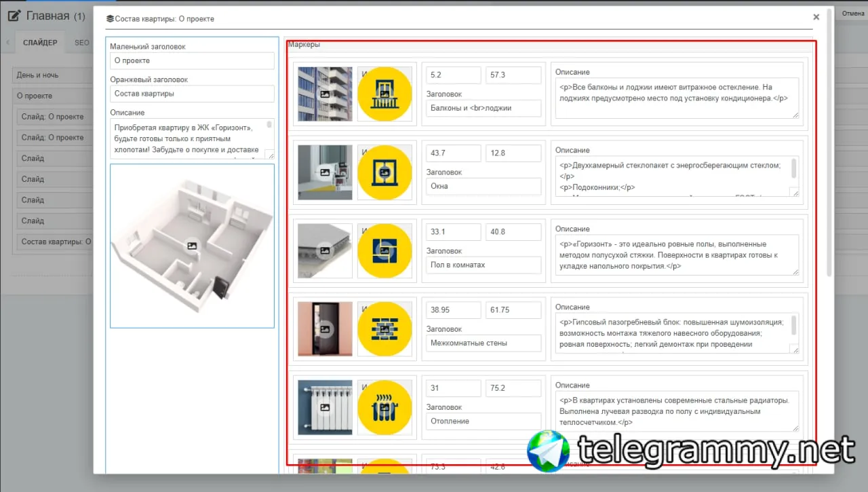Click the description textarea about ровные полы
The height and width of the screenshot is (492, 868).
coord(677,254)
